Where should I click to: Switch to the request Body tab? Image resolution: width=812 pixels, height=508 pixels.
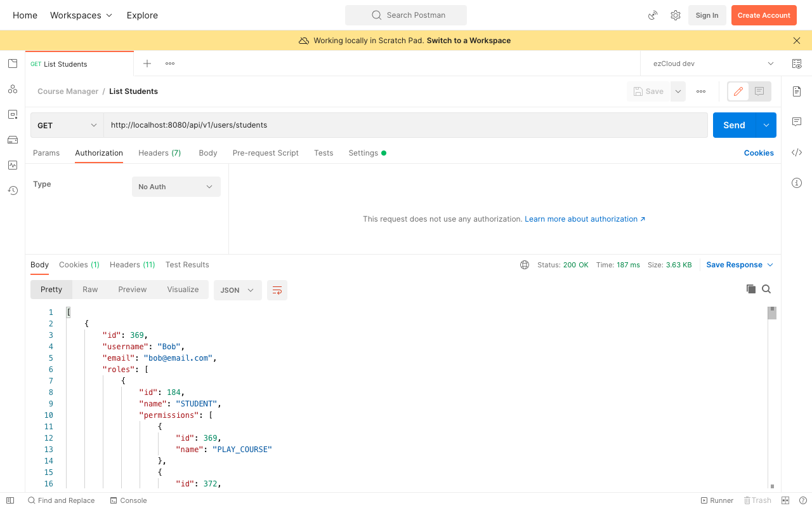click(208, 153)
